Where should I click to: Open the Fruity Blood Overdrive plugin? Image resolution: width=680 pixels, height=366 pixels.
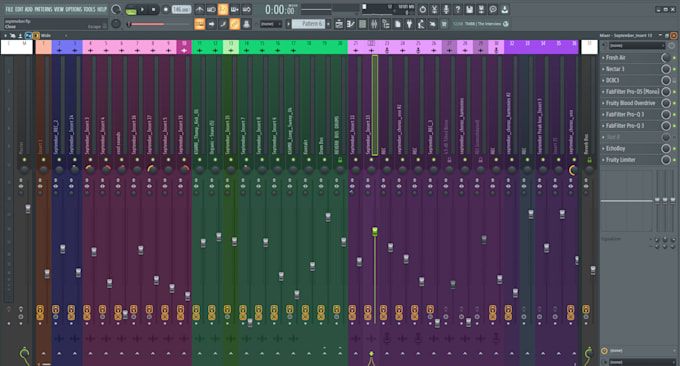(x=630, y=103)
